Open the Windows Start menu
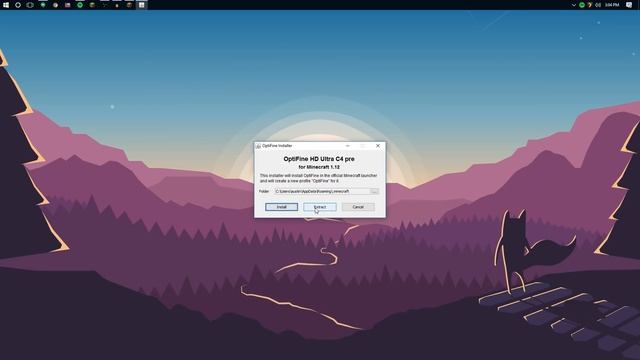 tap(6, 5)
